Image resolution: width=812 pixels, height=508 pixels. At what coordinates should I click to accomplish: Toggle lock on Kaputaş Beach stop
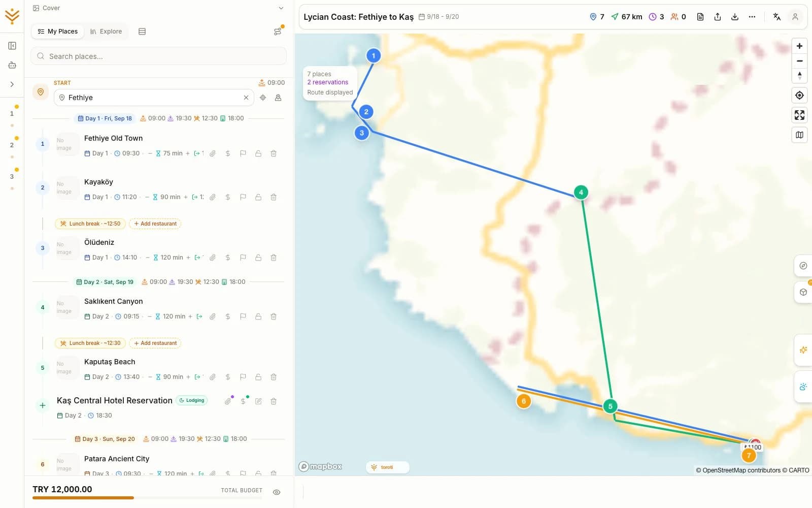[x=258, y=377]
